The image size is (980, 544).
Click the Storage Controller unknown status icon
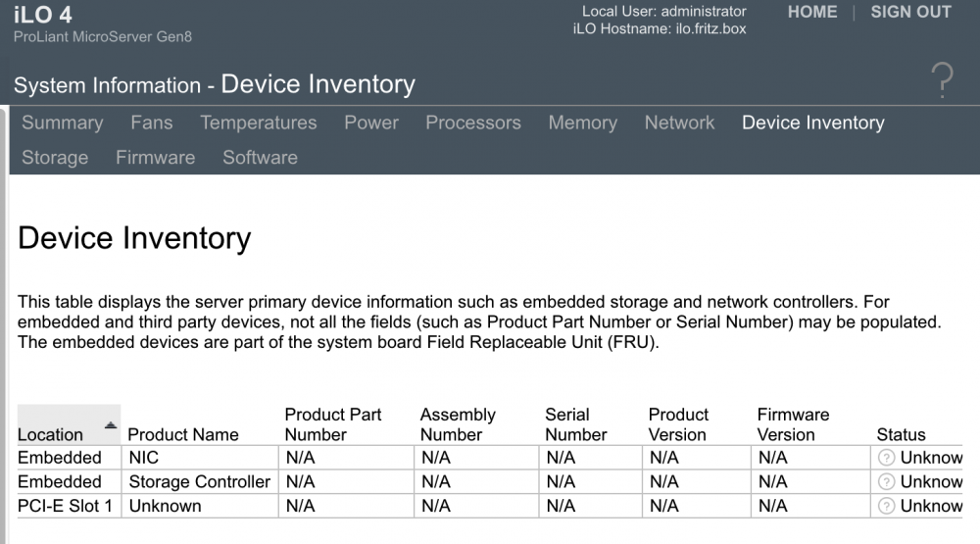[x=886, y=481]
